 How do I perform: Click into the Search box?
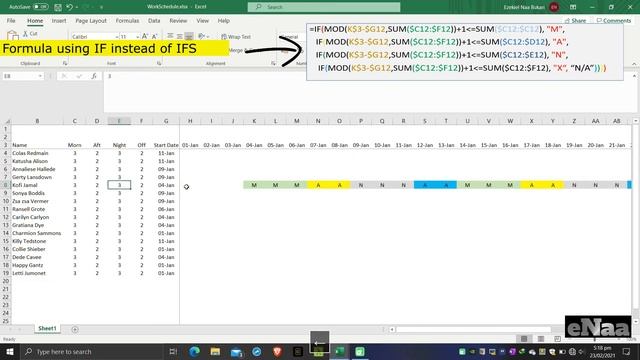click(324, 7)
